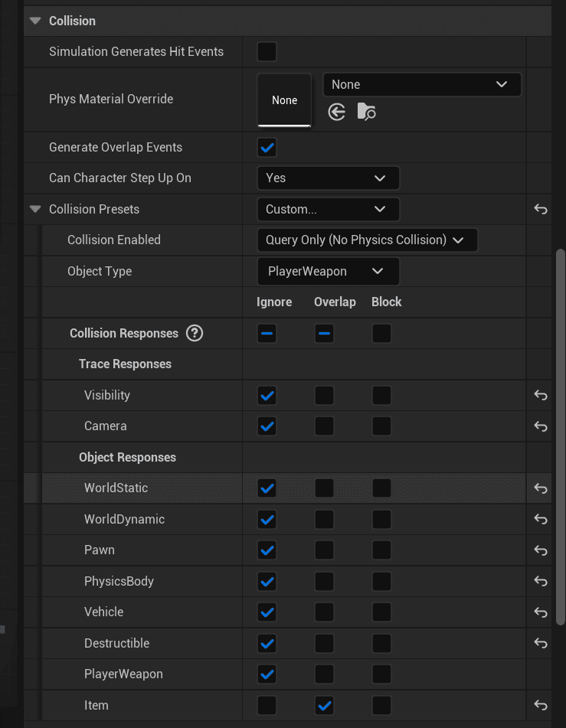Set WorldDynamic response to Overlap
This screenshot has height=728, width=566.
click(324, 519)
